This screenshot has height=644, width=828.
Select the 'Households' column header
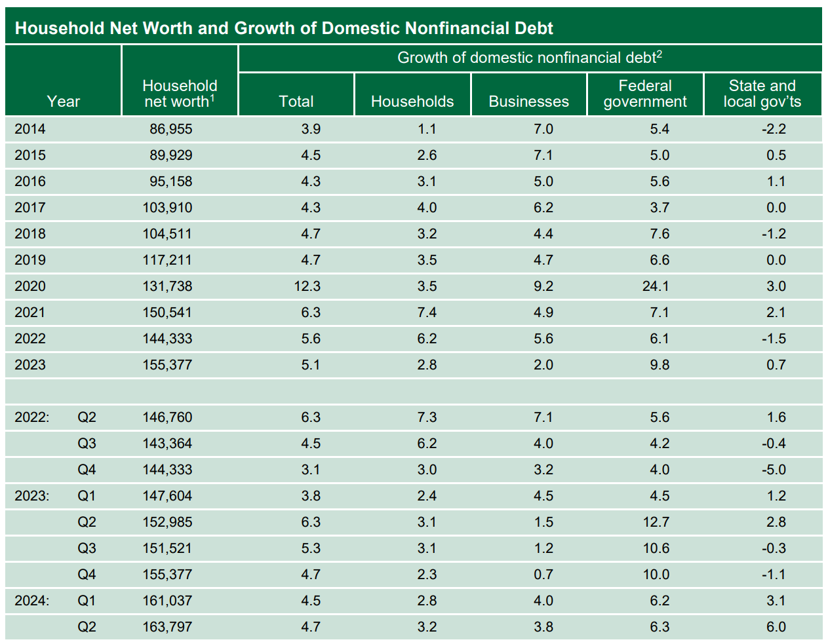click(x=412, y=102)
